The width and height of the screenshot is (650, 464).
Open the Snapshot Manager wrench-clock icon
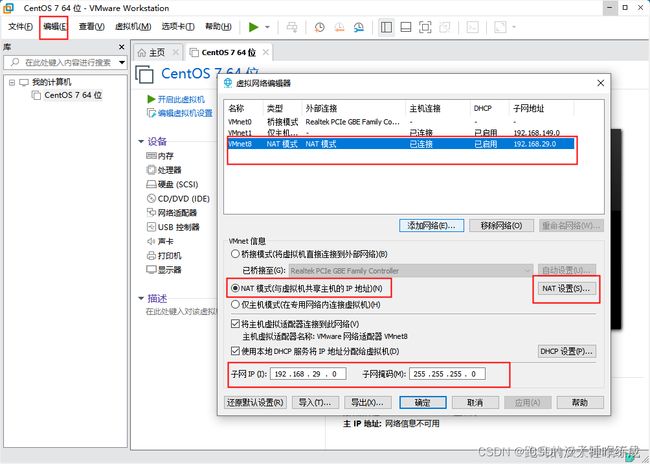click(359, 27)
